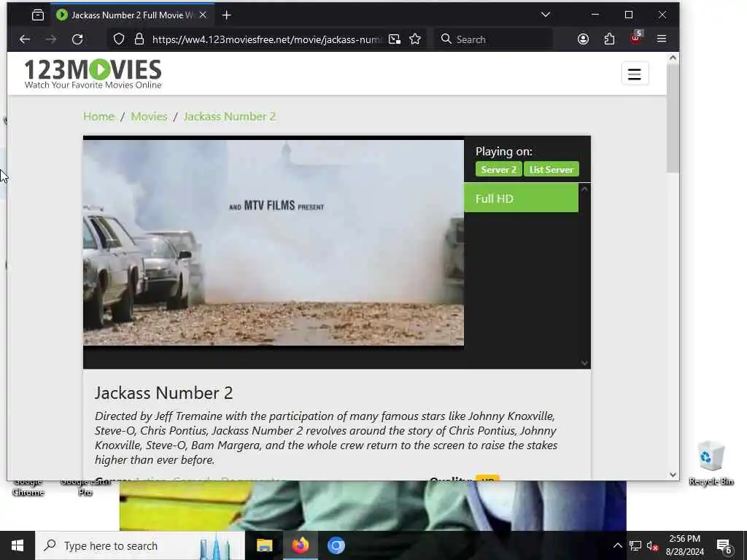The width and height of the screenshot is (747, 560).
Task: Show hidden system tray icons
Action: [617, 545]
